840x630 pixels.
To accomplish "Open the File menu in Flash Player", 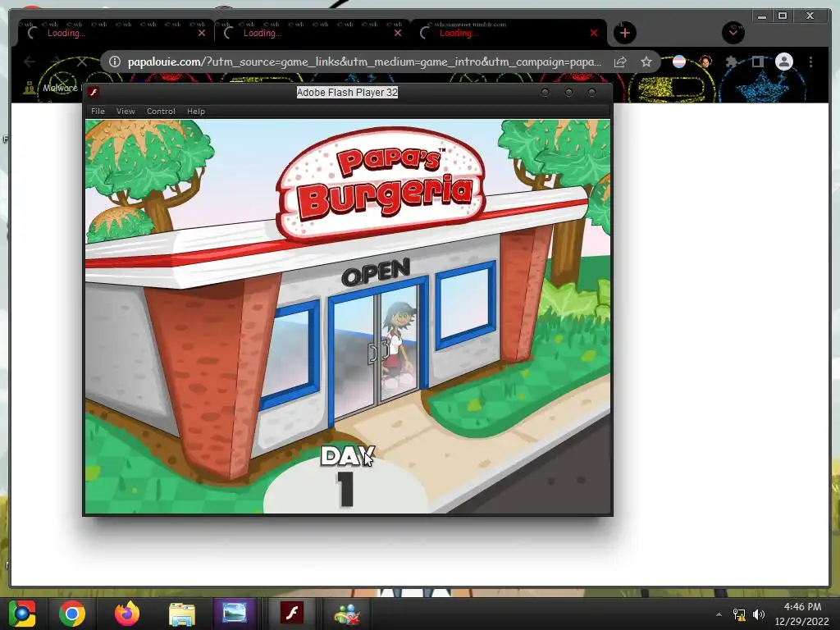I will [98, 111].
